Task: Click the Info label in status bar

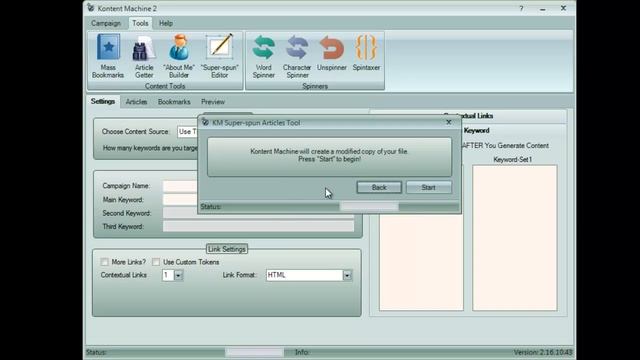Action: coord(302,352)
